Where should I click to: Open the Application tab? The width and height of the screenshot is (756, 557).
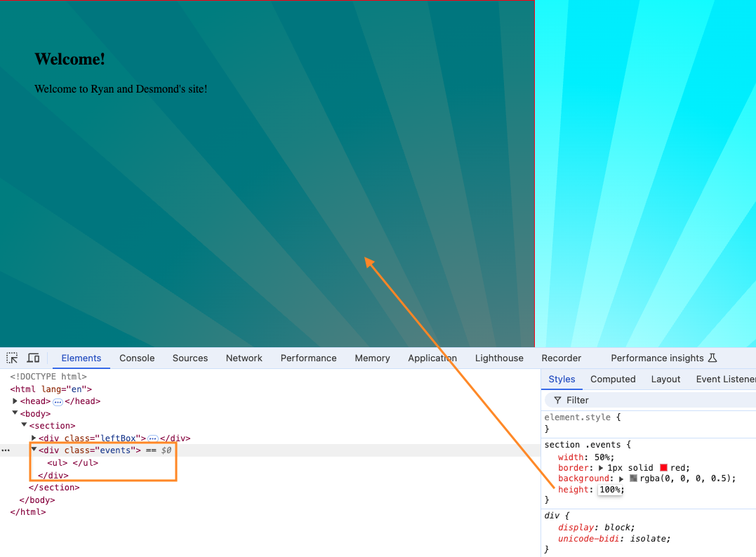pos(432,358)
